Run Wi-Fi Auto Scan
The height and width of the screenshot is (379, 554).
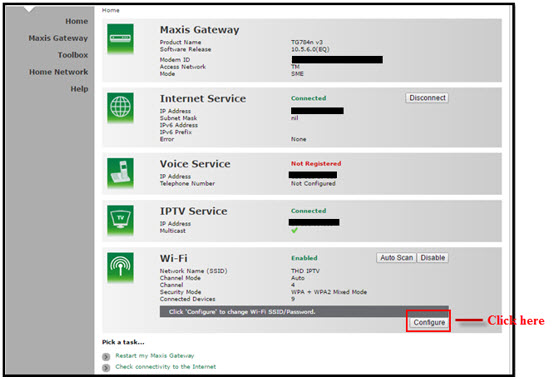click(396, 258)
